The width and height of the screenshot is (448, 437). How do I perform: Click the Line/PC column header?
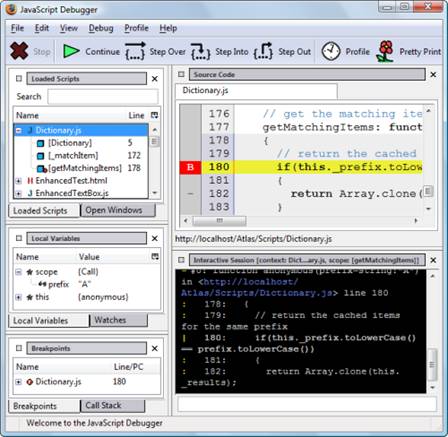[x=128, y=367]
